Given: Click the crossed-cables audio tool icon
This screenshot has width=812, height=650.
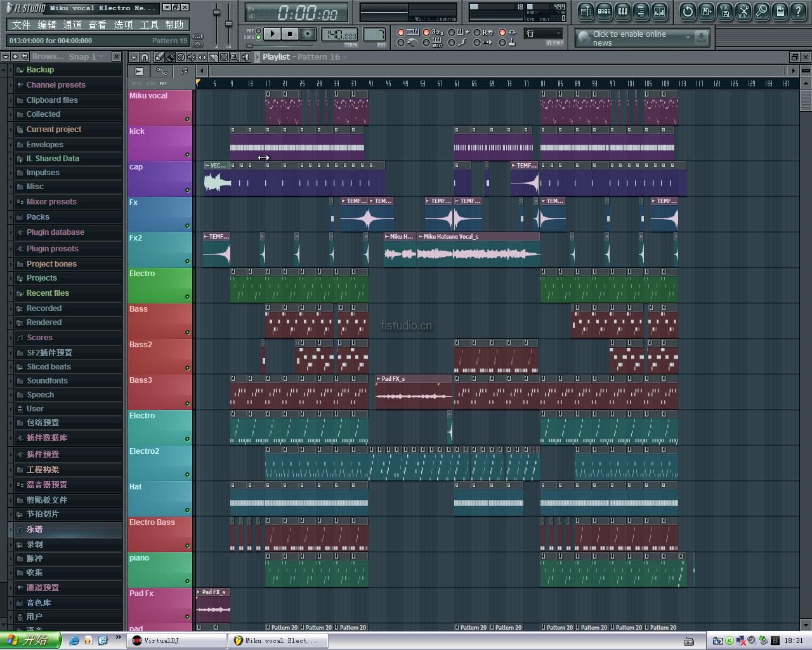Looking at the screenshot, I should (x=743, y=11).
